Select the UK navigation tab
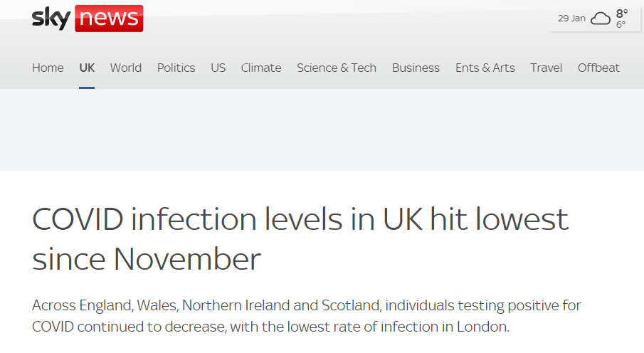 click(87, 68)
